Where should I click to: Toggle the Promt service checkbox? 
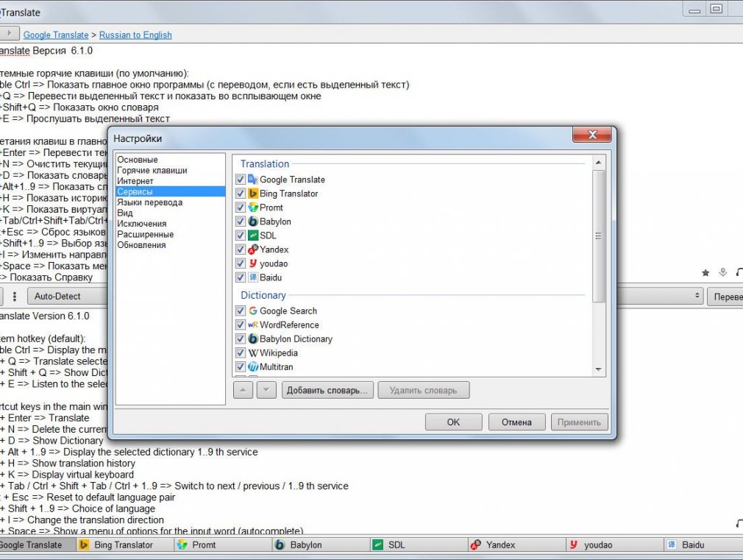click(x=241, y=208)
